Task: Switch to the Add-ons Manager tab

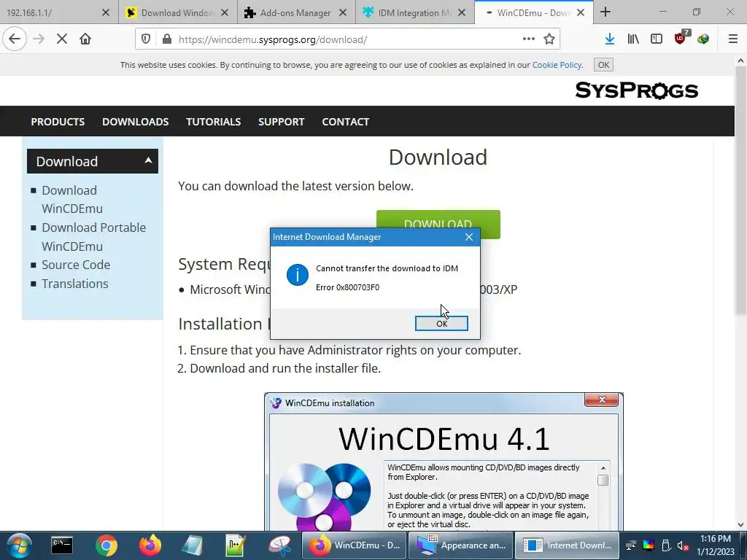Action: [295, 12]
